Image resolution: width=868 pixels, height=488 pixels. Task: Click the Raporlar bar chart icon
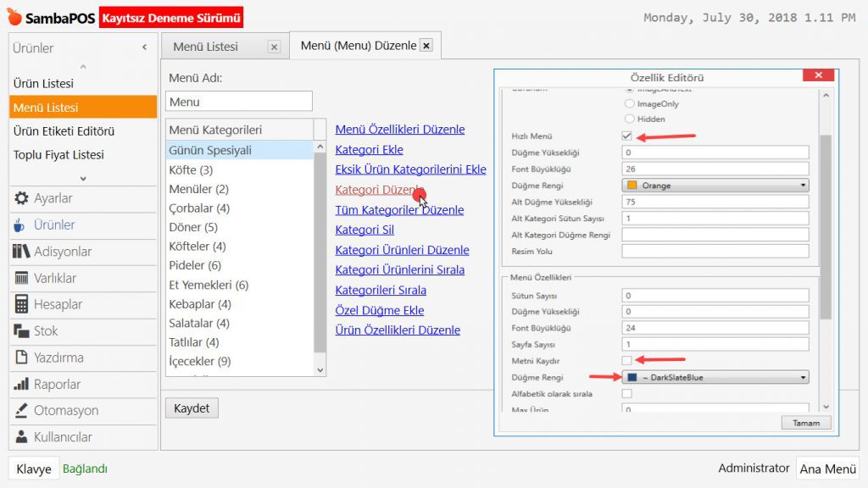21,384
